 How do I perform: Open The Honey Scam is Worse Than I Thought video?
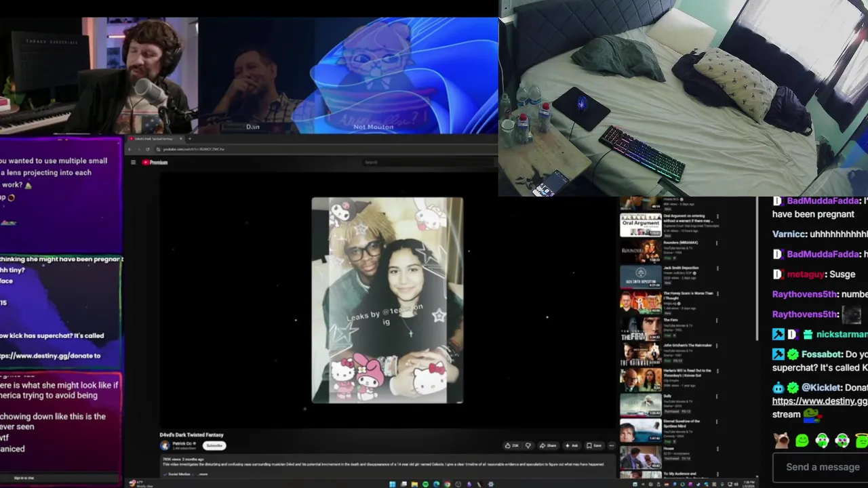click(x=640, y=302)
